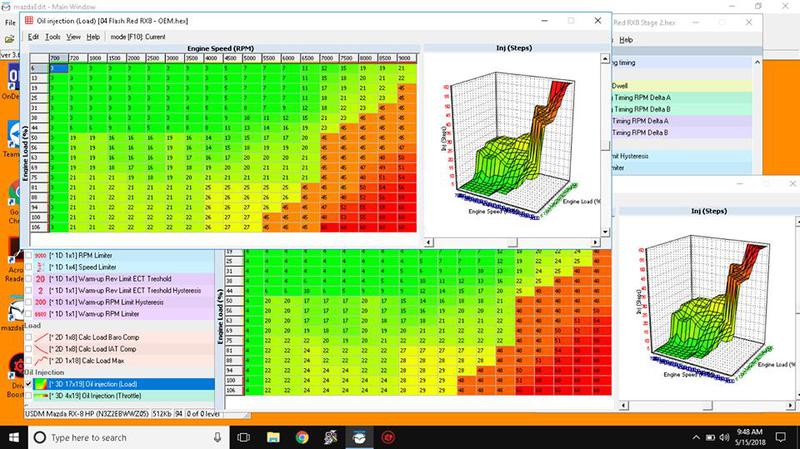The height and width of the screenshot is (449, 800).
Task: Open the Edit menu in Oil injection window
Action: [x=33, y=36]
